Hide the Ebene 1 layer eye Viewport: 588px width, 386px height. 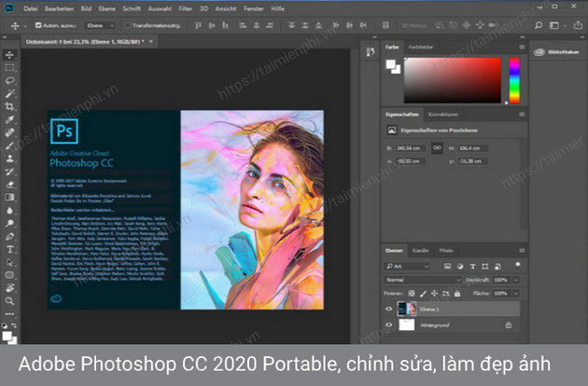[389, 309]
